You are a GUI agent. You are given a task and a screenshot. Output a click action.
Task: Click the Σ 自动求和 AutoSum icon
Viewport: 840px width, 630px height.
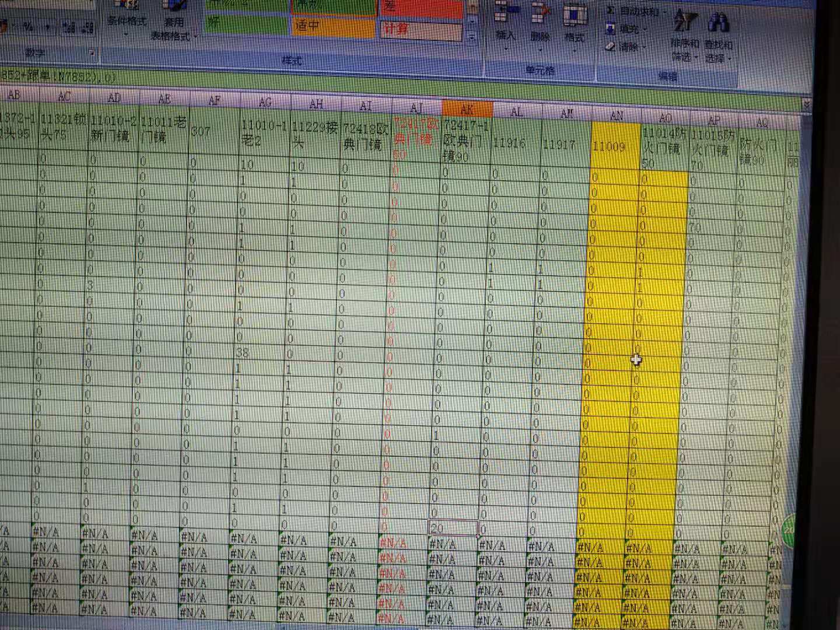tap(611, 10)
